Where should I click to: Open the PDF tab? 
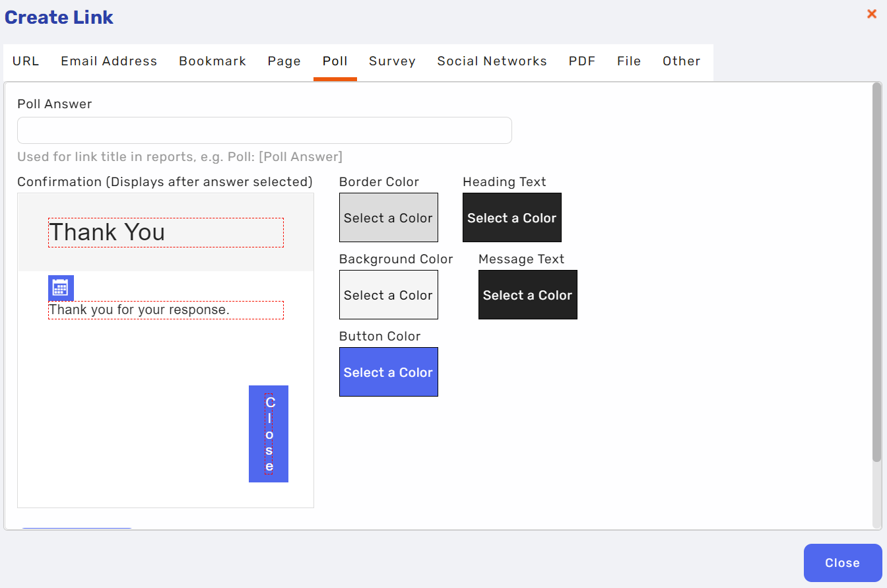[x=582, y=61]
